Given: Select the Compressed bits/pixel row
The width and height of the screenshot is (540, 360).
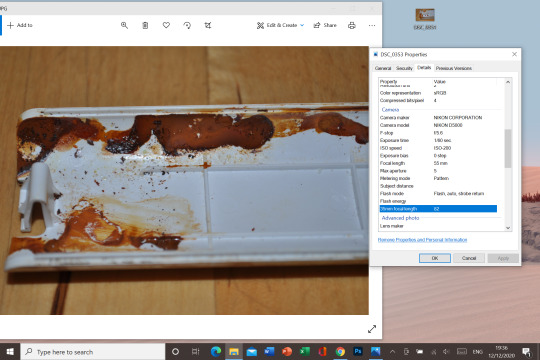Looking at the screenshot, I should click(438, 100).
